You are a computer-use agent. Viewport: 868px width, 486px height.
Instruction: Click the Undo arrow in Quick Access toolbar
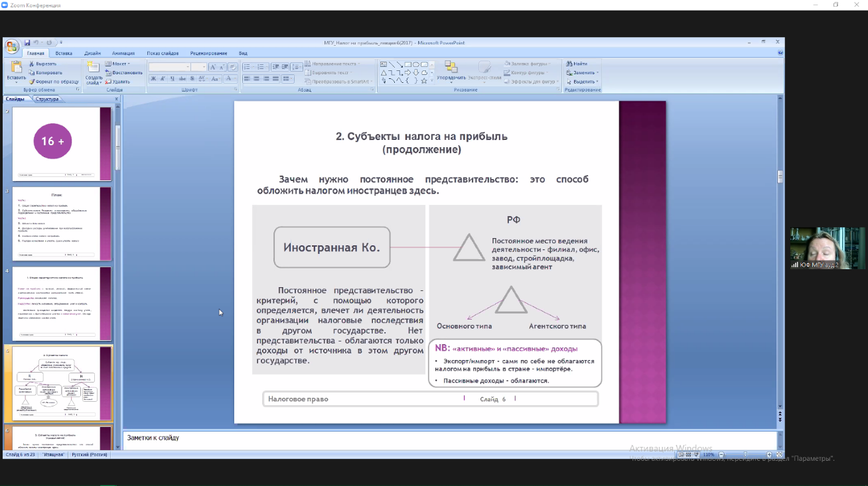tap(36, 42)
